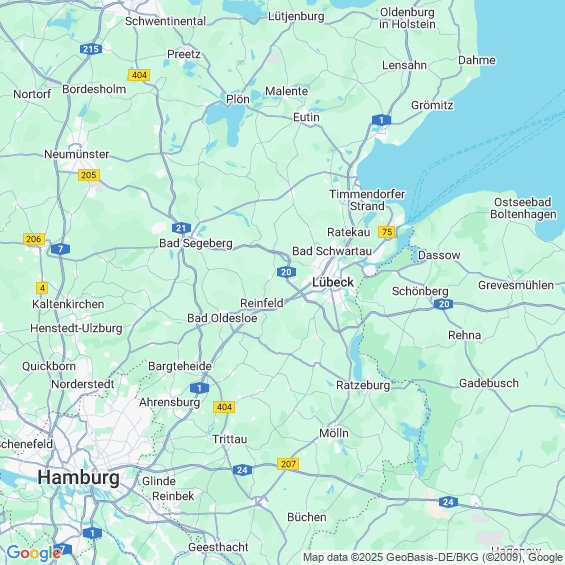Select the Bad Segeberg label
Screen dimensions: 565x565
point(196,243)
